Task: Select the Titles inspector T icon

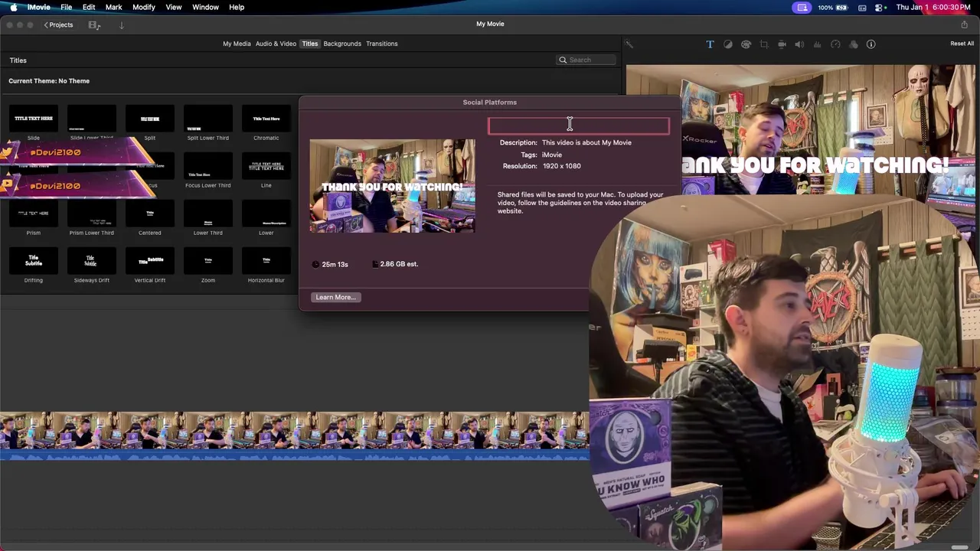Action: 710,44
